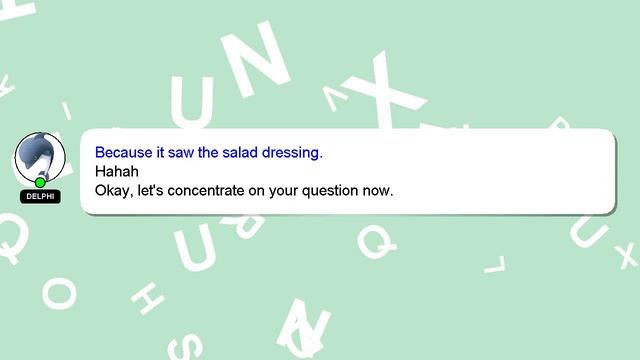Screen dimensions: 640x360
Task: Click the O letter in bottom-left area
Action: [x=60, y=293]
